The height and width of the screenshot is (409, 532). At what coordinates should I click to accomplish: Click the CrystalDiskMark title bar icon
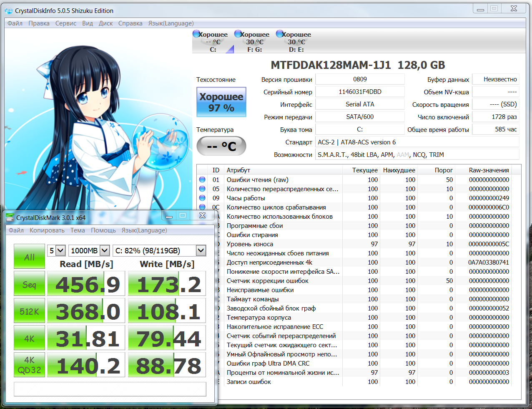(x=10, y=217)
